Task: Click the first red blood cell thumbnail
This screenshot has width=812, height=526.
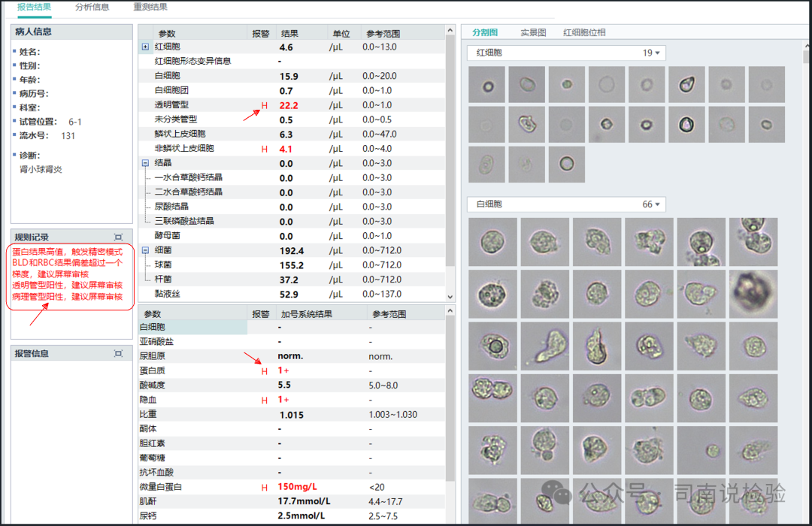Action: pyautogui.click(x=486, y=84)
